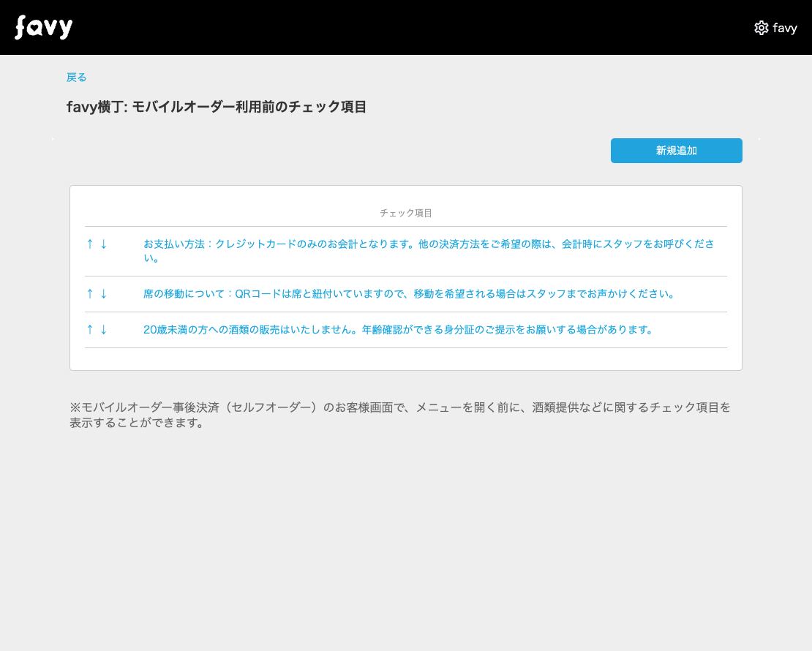Screen dimensions: 812x651
Task: Move the お支払い方法 item up
Action: (x=90, y=244)
